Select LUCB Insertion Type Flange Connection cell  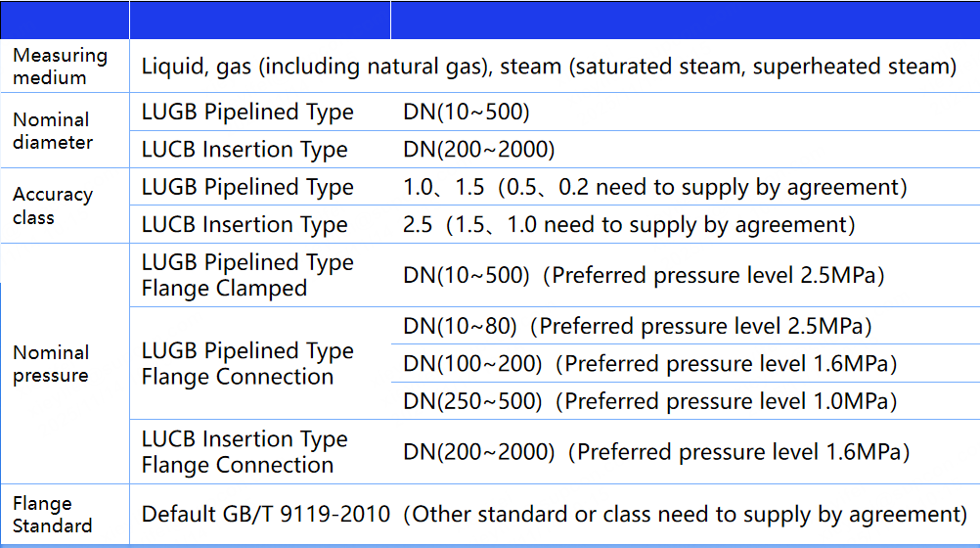point(245,452)
